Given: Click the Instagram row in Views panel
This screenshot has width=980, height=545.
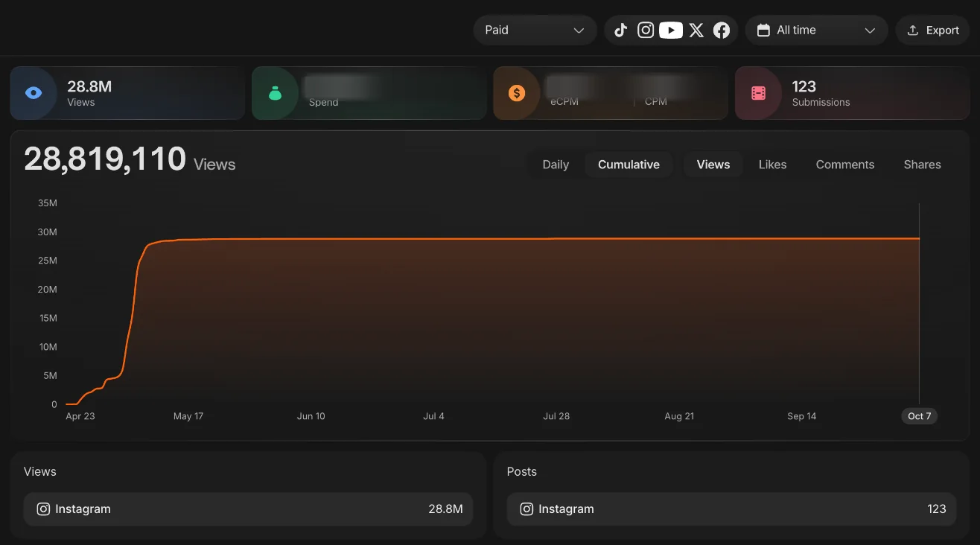Looking at the screenshot, I should point(248,509).
